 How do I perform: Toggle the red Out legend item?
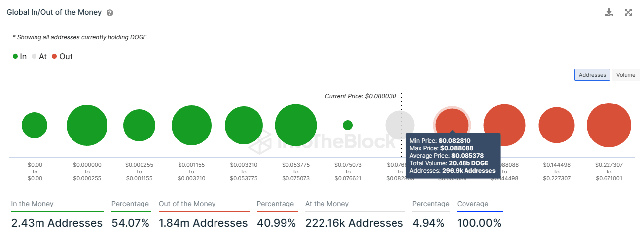click(62, 56)
